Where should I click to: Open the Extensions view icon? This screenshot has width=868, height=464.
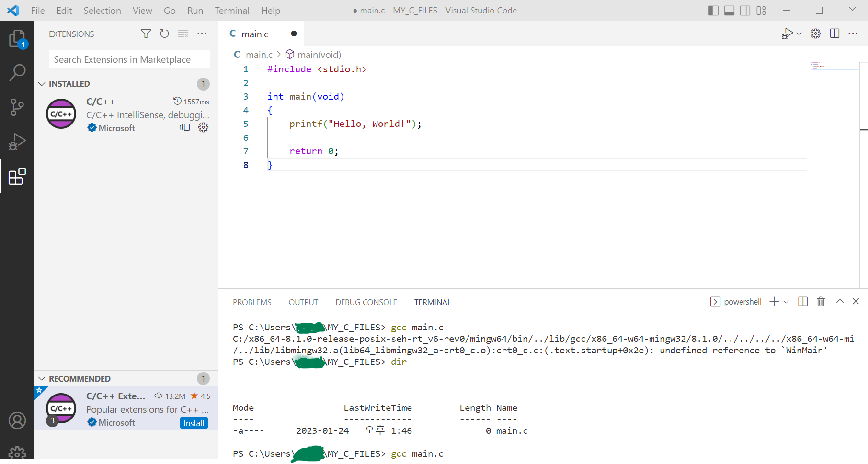[x=17, y=176]
